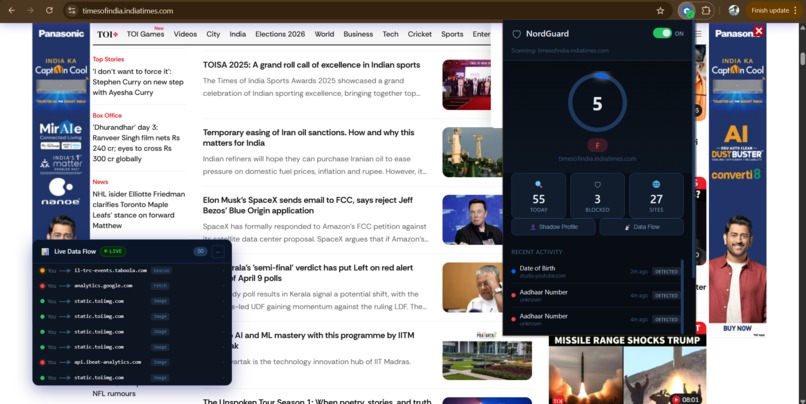Open the TOISA 2025 grand roll call headline
The image size is (806, 404).
(312, 65)
